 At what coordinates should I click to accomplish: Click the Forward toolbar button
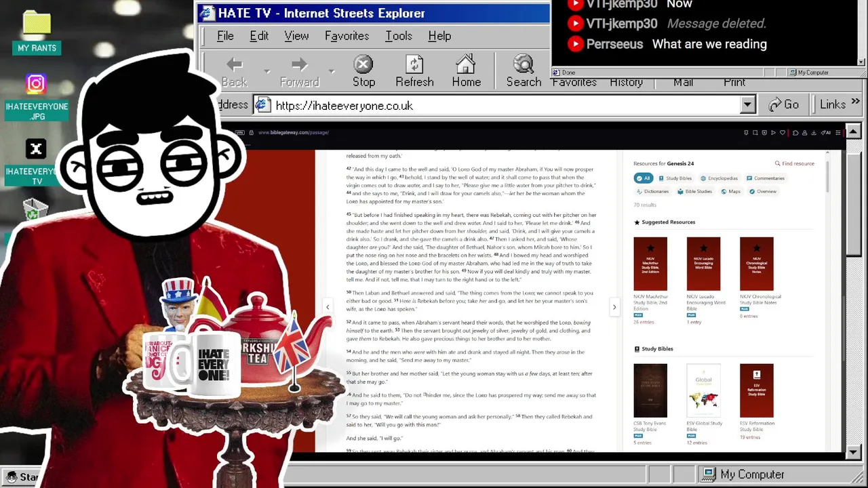[x=299, y=73]
